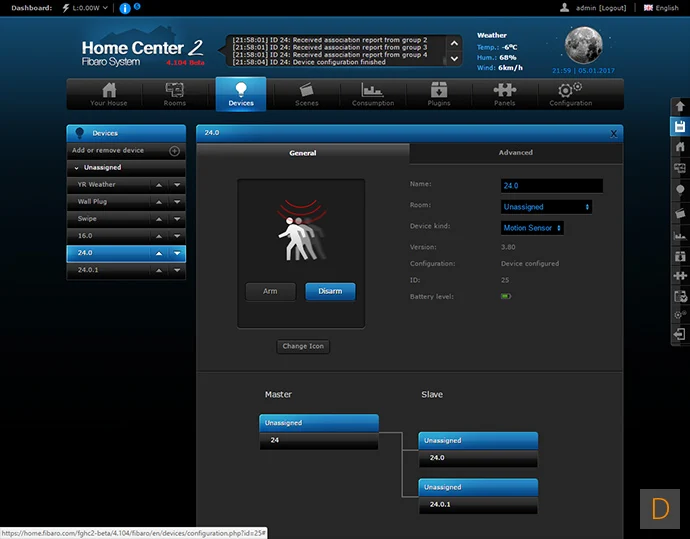690x539 pixels.
Task: Click the light bulb icon in right sidebar
Action: pyautogui.click(x=680, y=190)
